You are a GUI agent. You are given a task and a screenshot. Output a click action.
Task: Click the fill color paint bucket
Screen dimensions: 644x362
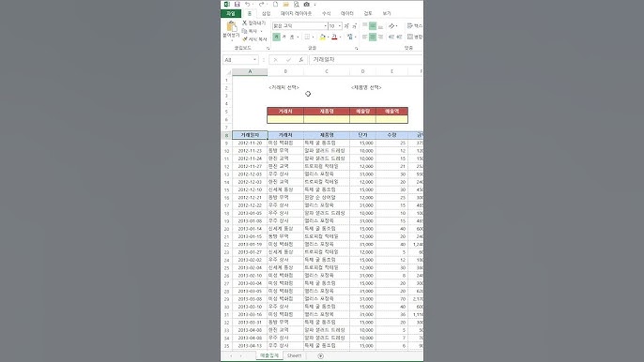tap(322, 37)
